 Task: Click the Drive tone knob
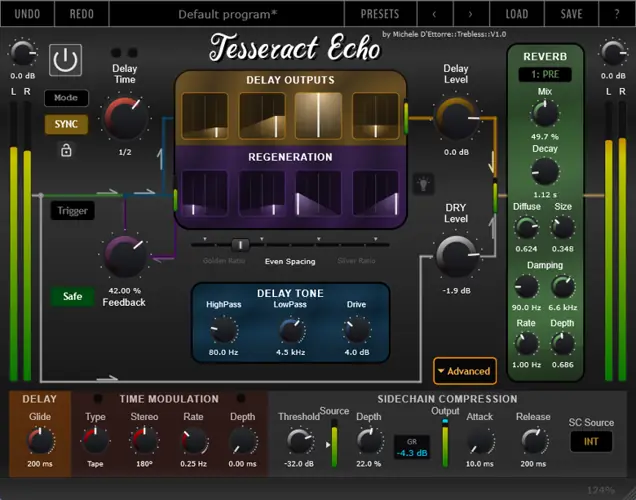(x=357, y=330)
